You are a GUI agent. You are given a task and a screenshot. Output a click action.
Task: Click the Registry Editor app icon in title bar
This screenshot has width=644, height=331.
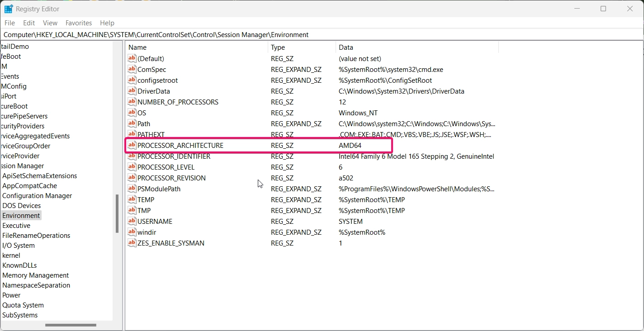8,9
